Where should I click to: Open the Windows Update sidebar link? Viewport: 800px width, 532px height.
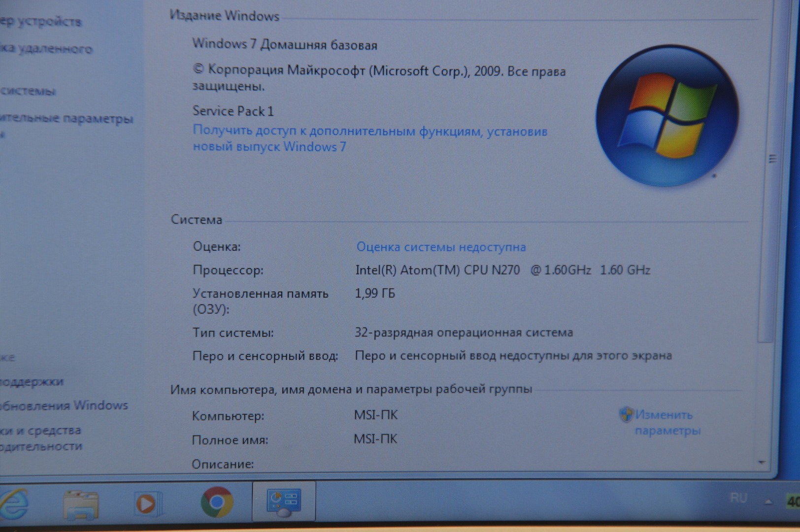pos(64,405)
